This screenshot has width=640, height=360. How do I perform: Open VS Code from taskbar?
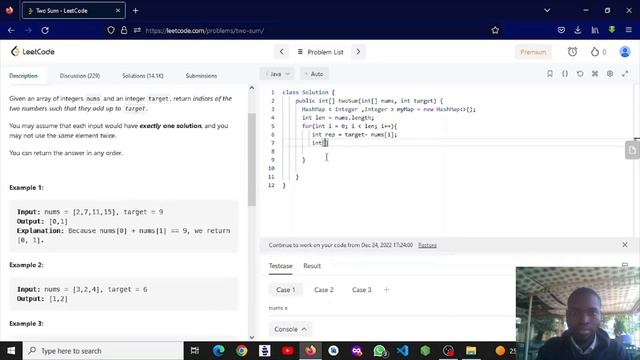point(402,351)
